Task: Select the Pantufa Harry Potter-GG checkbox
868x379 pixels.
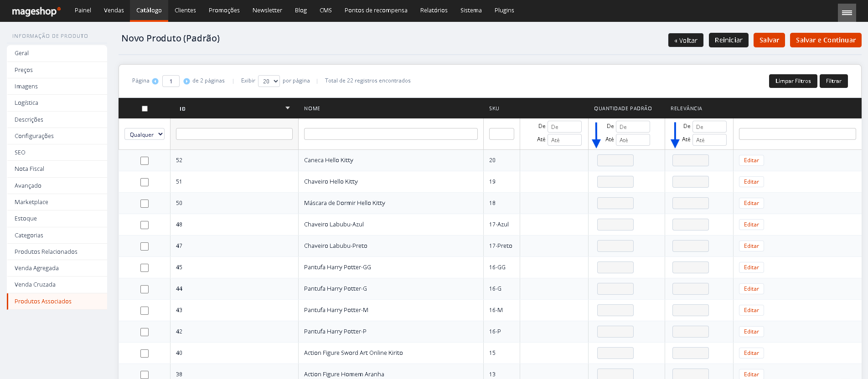Action: tap(145, 268)
